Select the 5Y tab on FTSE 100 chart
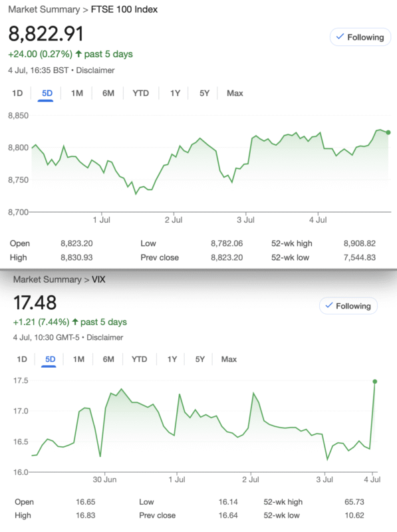397x532 pixels. (204, 93)
